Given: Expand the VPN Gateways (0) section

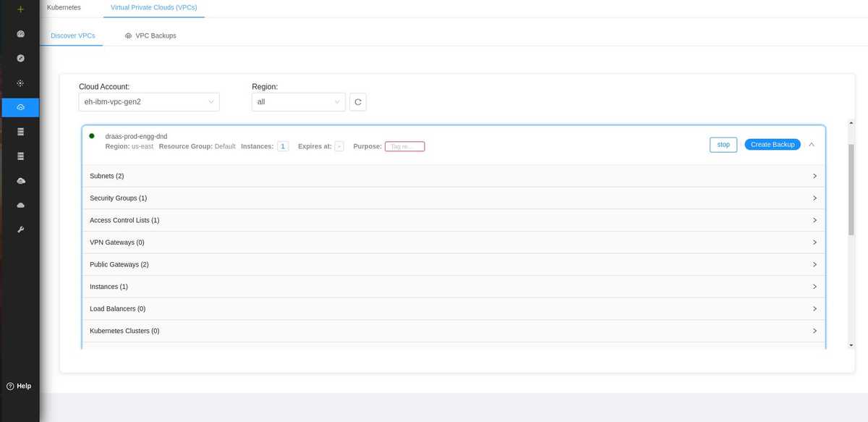Looking at the screenshot, I should [454, 242].
